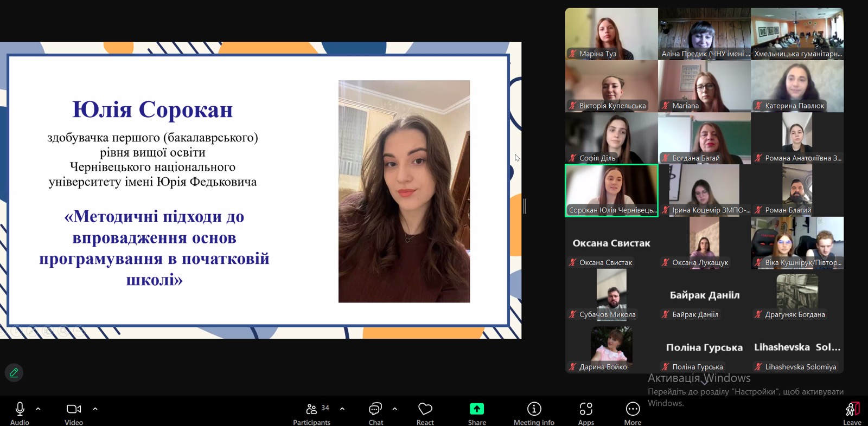Select Lihashevska Solomiya participant tile
Image resolution: width=868 pixels, height=426 pixels.
tap(797, 347)
